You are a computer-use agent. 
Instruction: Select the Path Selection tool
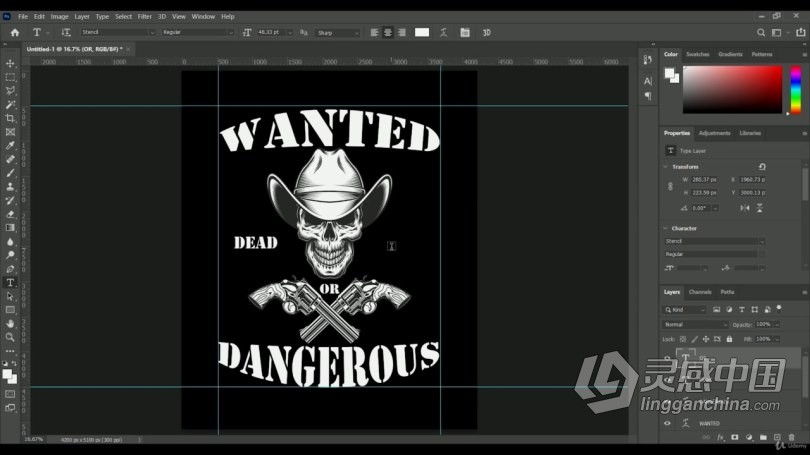pyautogui.click(x=10, y=296)
